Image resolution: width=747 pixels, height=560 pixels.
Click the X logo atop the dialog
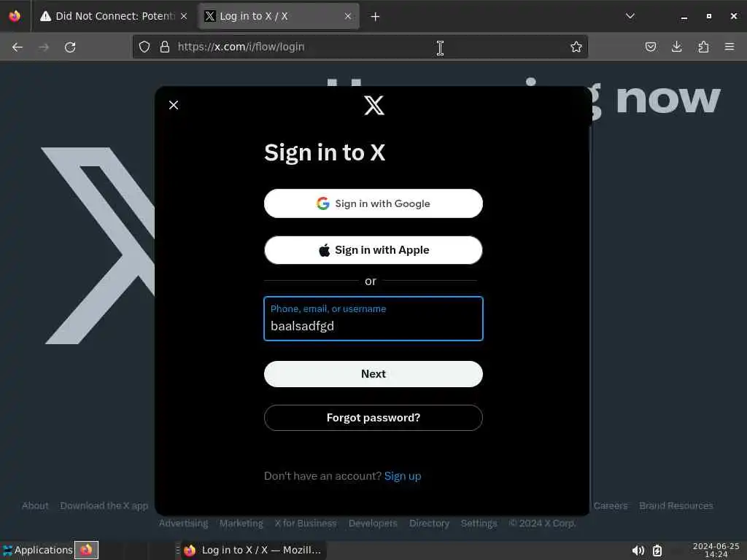pos(374,105)
